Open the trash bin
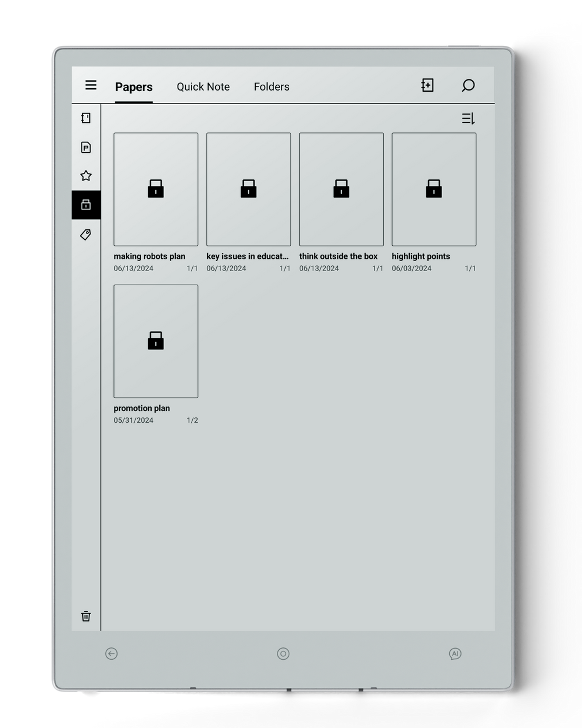582x728 pixels. pyautogui.click(x=86, y=616)
